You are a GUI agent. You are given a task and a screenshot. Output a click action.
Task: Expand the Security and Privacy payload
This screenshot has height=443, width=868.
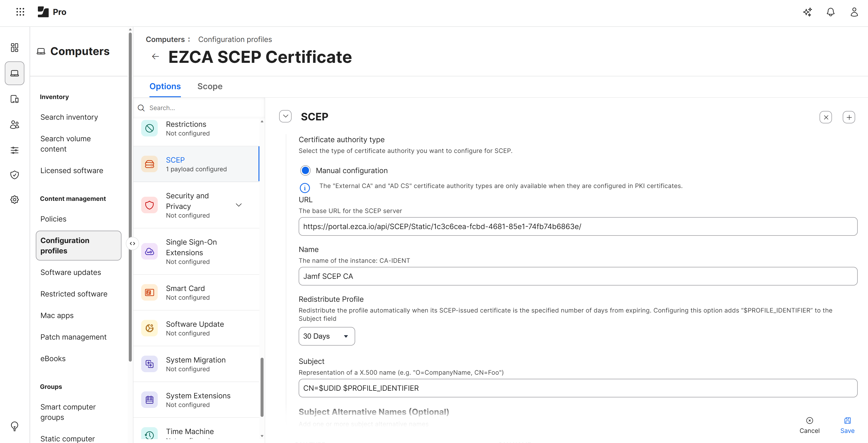[239, 205]
